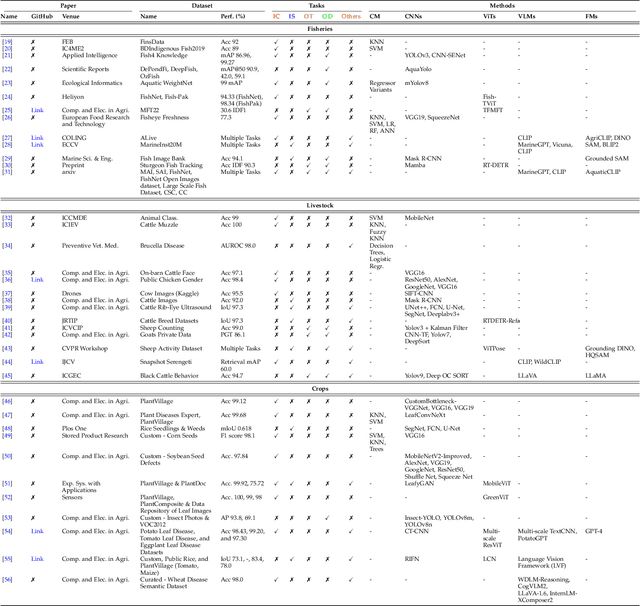Select the AquaYolo method cell

418,69
